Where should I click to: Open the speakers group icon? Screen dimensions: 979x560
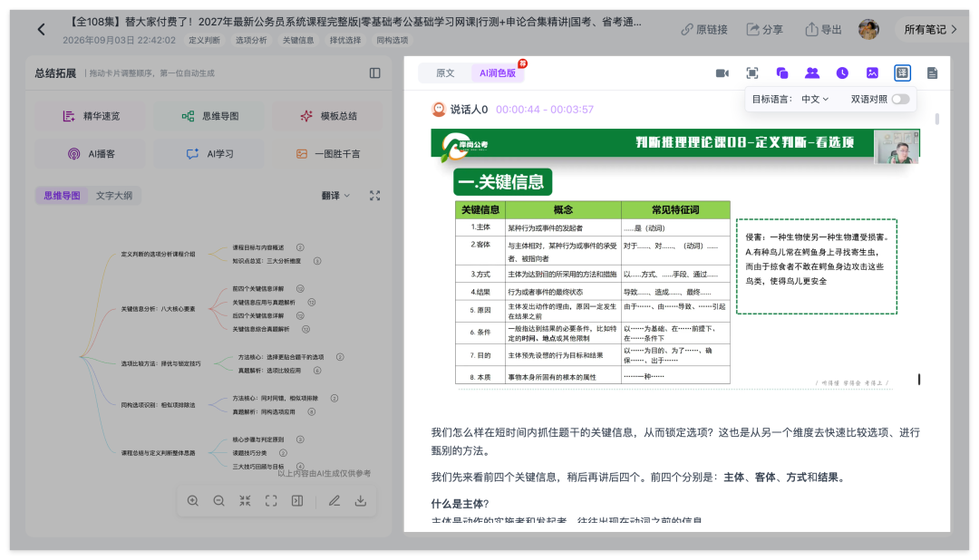pyautogui.click(x=812, y=73)
